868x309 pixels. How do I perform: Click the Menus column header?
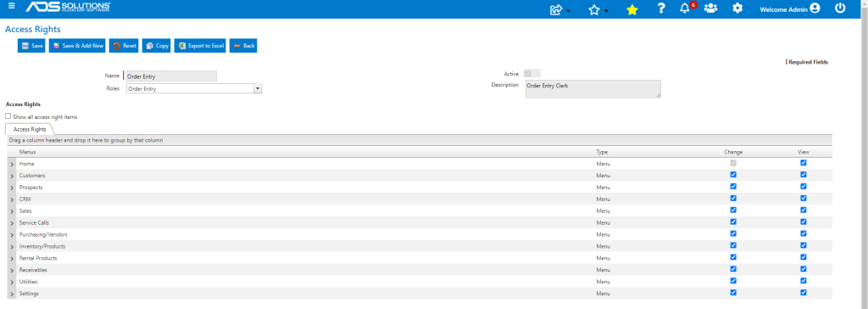(x=28, y=151)
